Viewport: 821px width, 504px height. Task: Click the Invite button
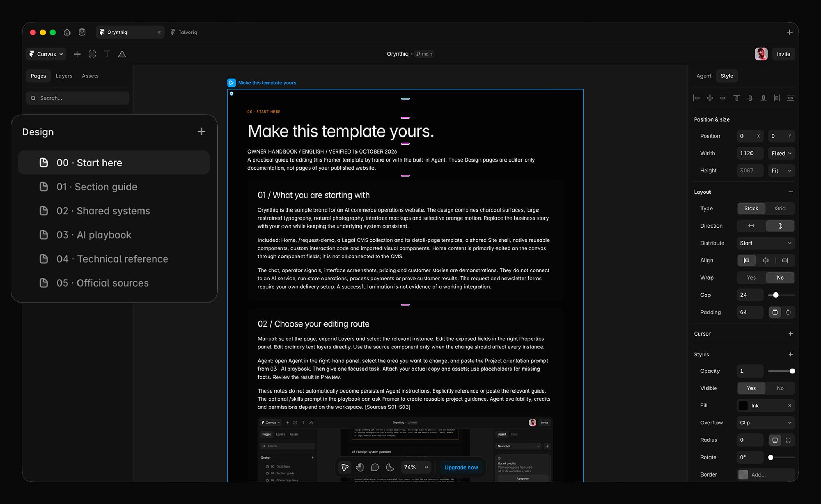(783, 54)
